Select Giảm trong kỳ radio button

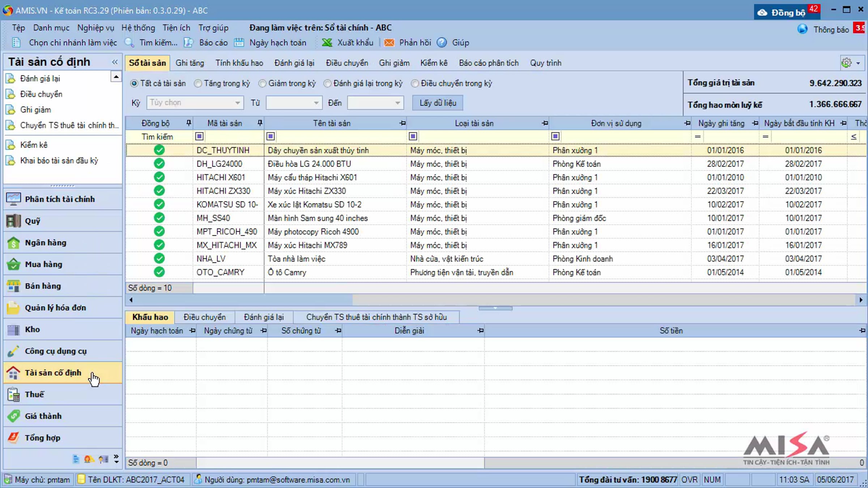pyautogui.click(x=262, y=84)
